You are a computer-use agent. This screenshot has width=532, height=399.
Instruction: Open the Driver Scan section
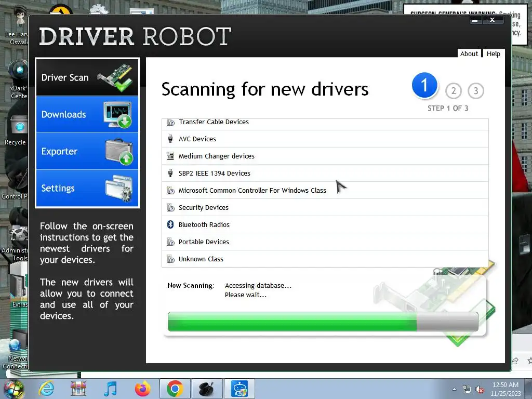pos(87,77)
